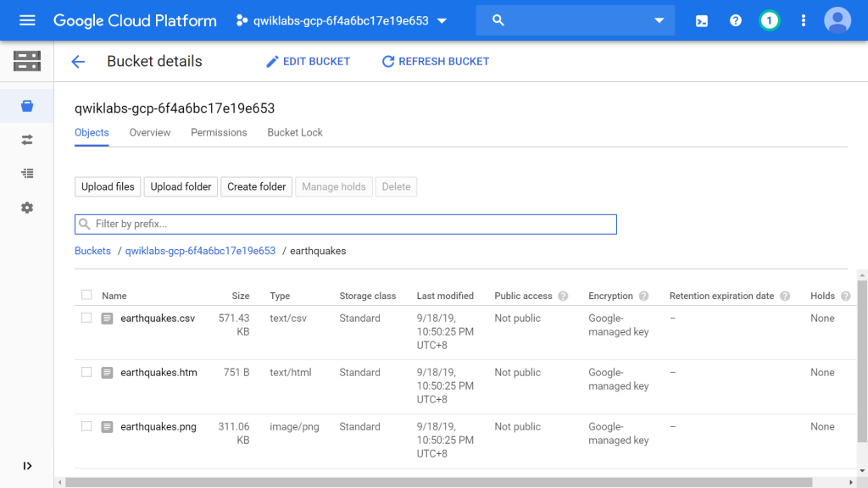
Task: Click into the top search box
Action: 576,20
